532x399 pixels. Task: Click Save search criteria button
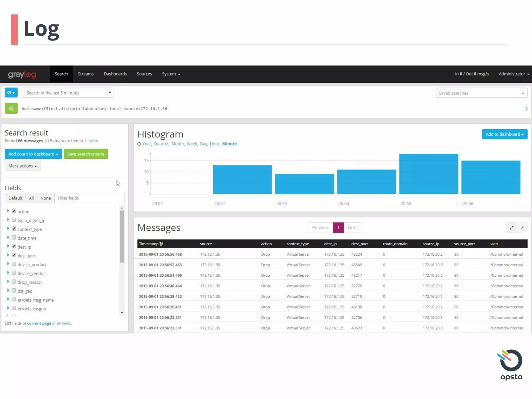(86, 154)
